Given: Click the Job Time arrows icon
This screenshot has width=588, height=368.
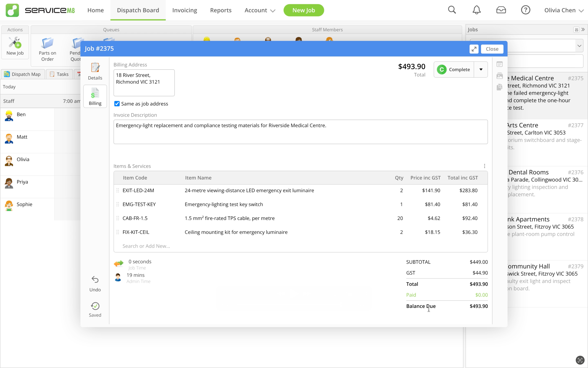Looking at the screenshot, I should [x=119, y=263].
